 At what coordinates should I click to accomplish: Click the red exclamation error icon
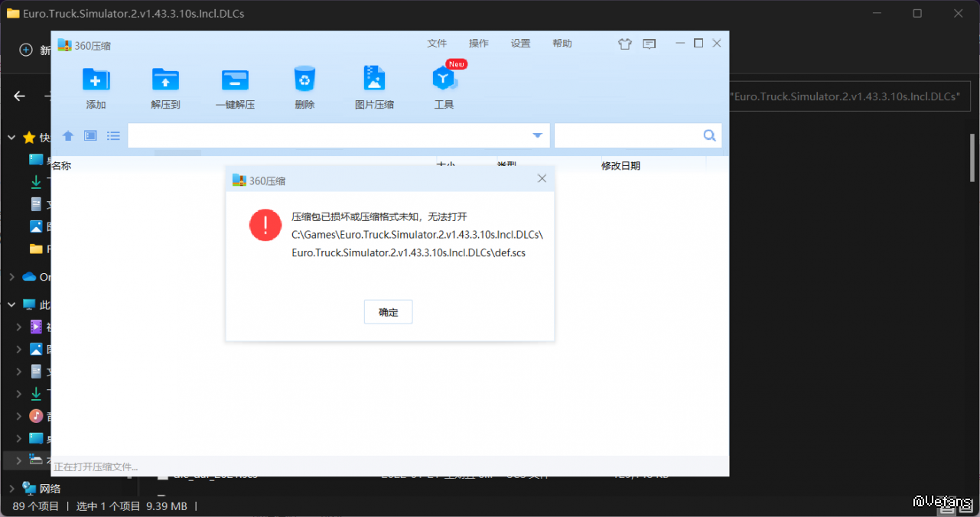coord(265,225)
